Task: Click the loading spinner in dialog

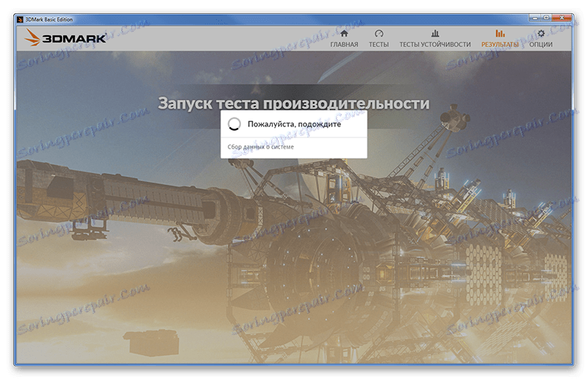Action: 234,124
